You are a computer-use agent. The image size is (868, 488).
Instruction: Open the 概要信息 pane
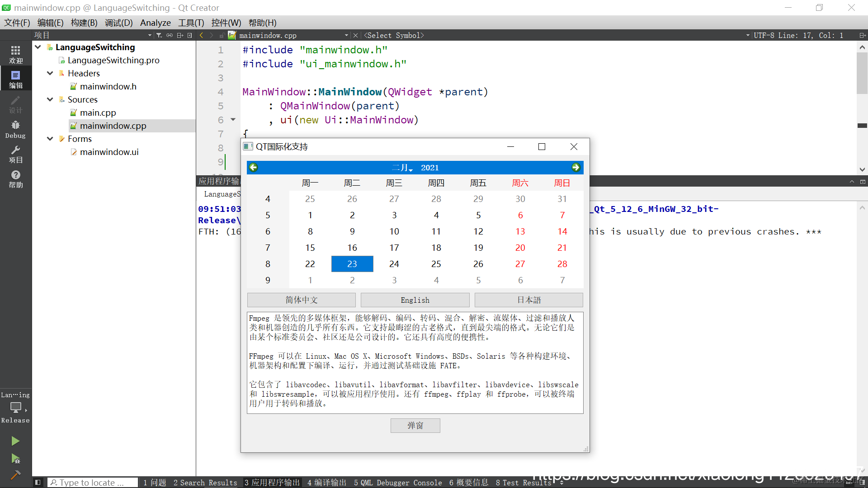[x=469, y=483]
